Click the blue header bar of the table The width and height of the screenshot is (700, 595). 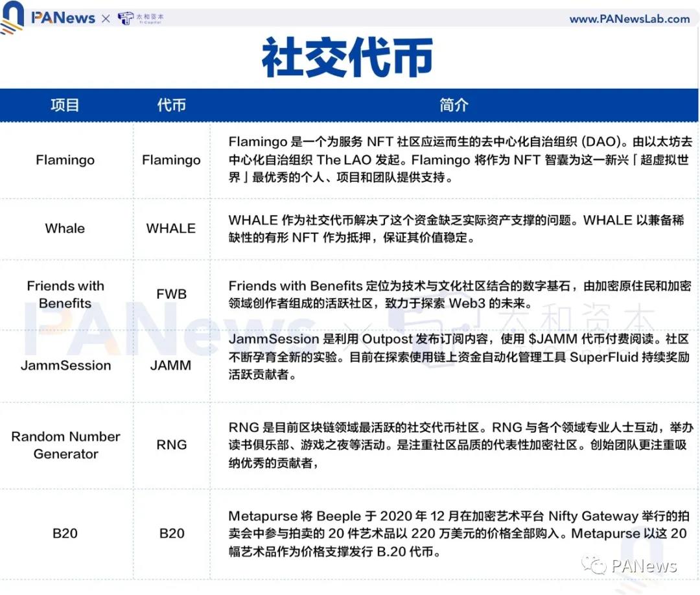350,105
